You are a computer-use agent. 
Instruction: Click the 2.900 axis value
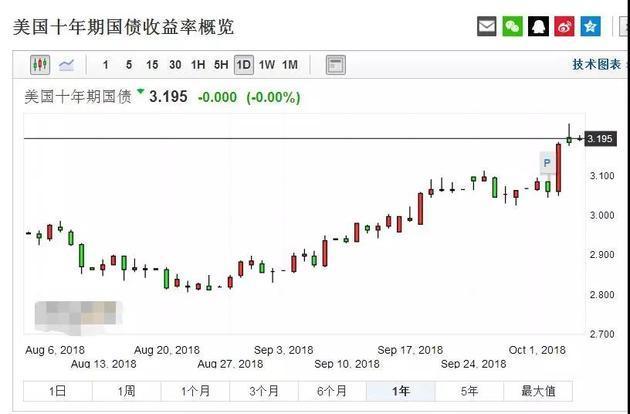pyautogui.click(x=602, y=255)
